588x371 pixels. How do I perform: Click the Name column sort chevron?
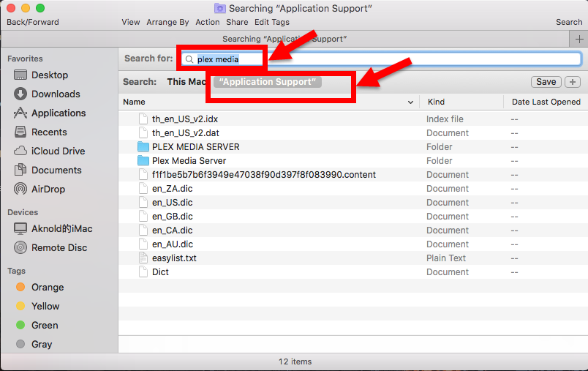click(410, 102)
